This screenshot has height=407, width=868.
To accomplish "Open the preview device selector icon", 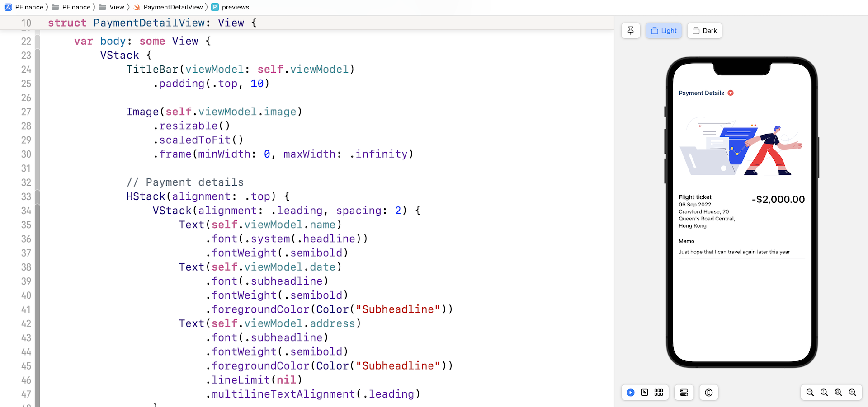I will pos(708,393).
